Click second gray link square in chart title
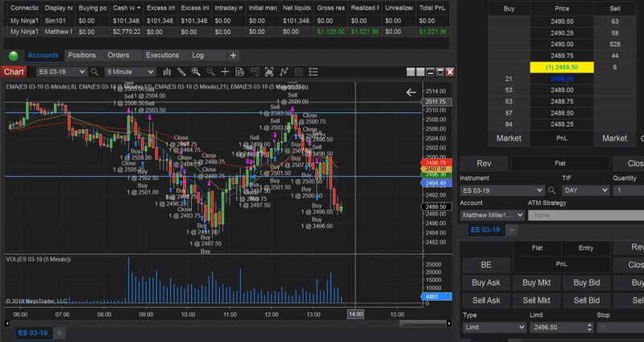The height and width of the screenshot is (342, 644). [x=421, y=72]
